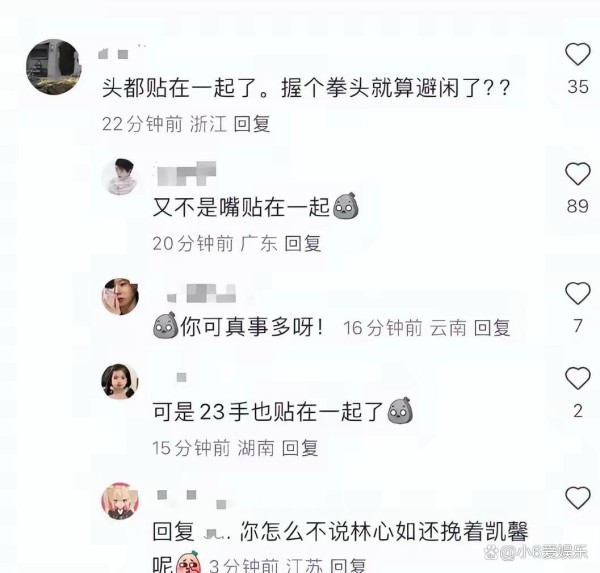Like the 可是23手也贴在一起了 reply
Screen dimensions: 600x573
[578, 378]
